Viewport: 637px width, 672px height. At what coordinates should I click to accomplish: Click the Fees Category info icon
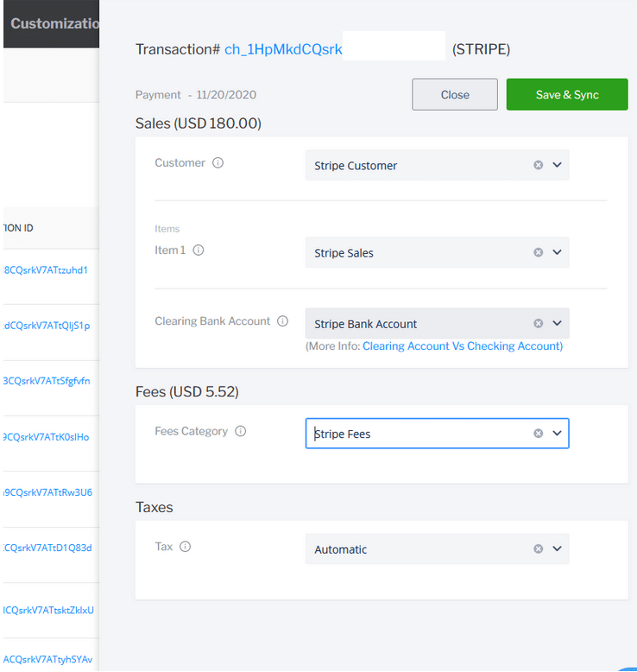click(x=241, y=431)
